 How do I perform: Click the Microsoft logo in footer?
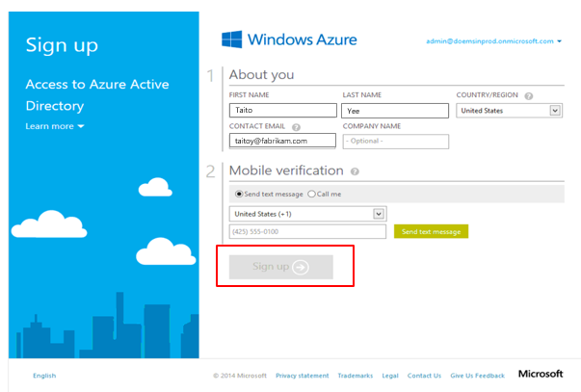[x=541, y=374]
